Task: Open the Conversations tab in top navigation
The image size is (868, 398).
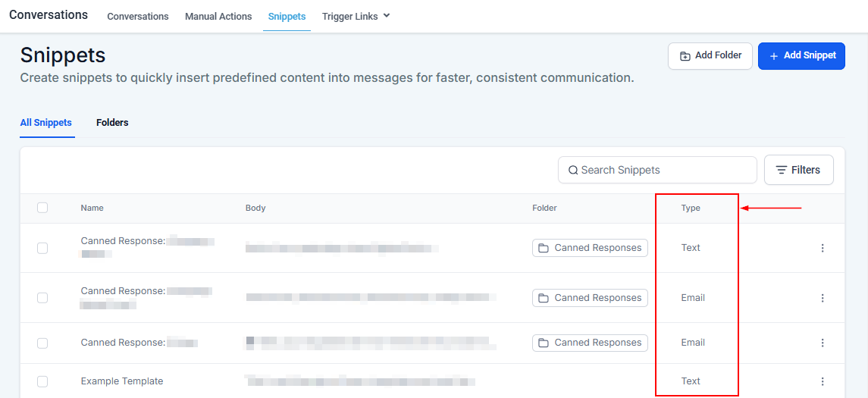Action: pyautogui.click(x=138, y=16)
